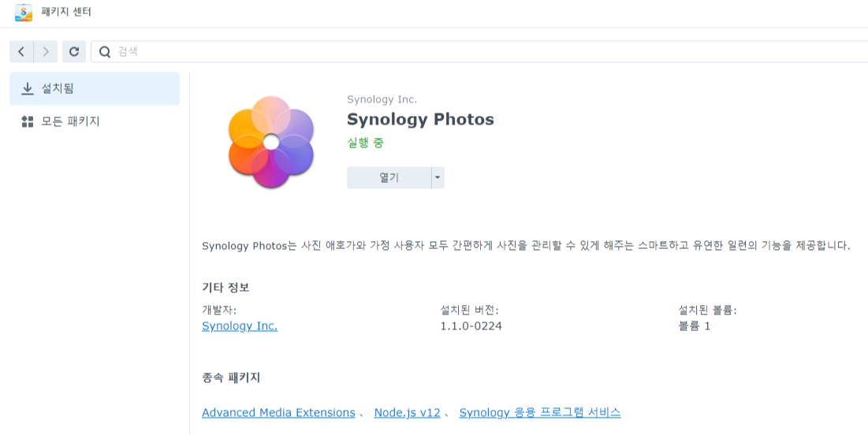Screen dimensions: 868x435
Task: Open the Node.js v12 dependency link
Action: [x=407, y=412]
